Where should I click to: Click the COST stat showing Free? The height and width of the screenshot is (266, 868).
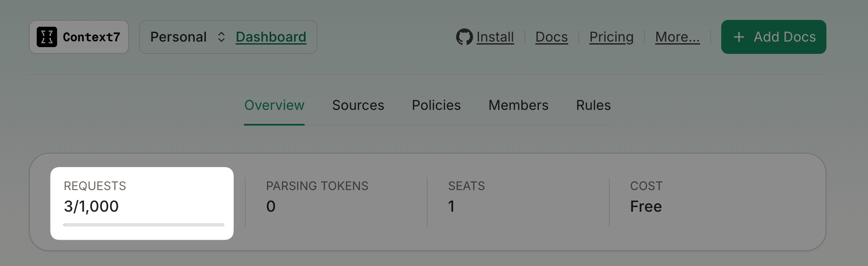coord(646,196)
